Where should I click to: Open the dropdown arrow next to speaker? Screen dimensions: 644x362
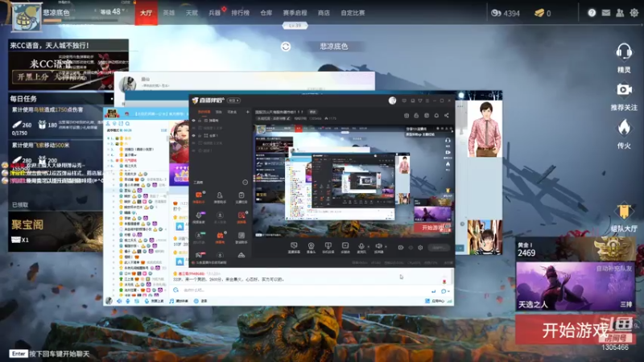[x=386, y=247]
